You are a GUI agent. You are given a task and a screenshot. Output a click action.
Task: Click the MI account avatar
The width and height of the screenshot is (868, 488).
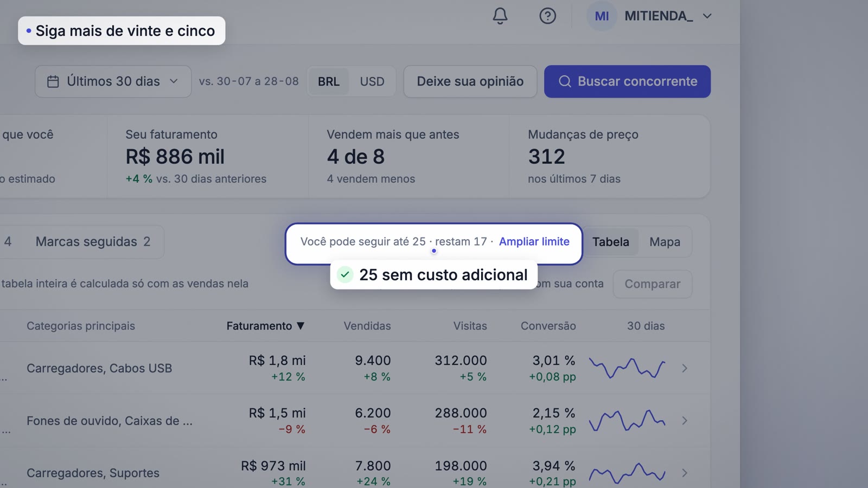click(x=602, y=16)
